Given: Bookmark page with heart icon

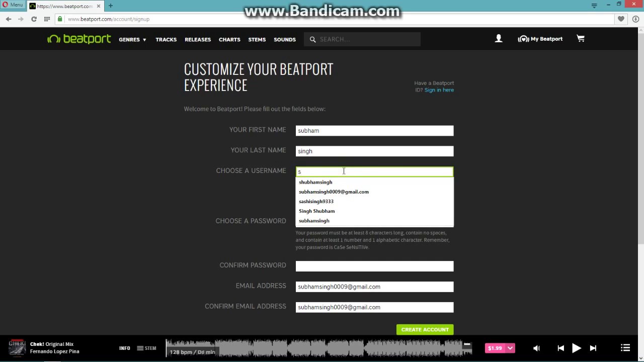Looking at the screenshot, I should (x=621, y=19).
